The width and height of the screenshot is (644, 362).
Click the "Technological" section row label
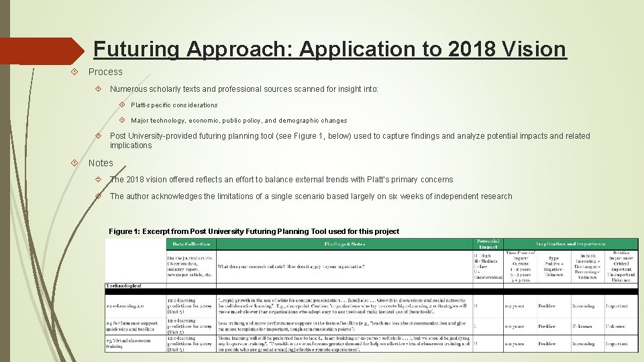[x=123, y=286]
